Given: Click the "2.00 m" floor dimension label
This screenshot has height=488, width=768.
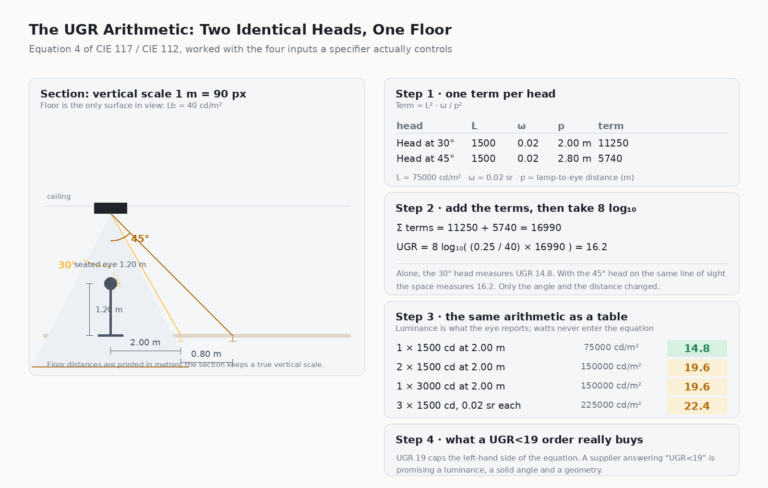Looking at the screenshot, I should pyautogui.click(x=145, y=342).
